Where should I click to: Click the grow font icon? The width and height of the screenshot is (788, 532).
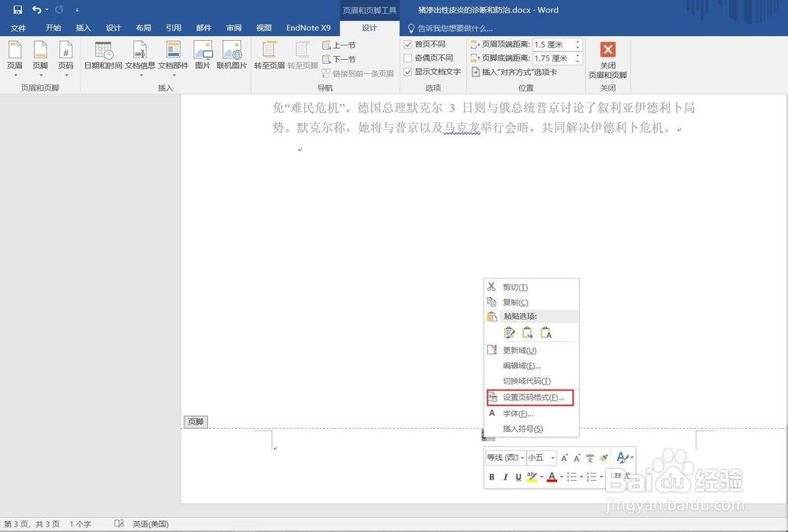[x=564, y=458]
